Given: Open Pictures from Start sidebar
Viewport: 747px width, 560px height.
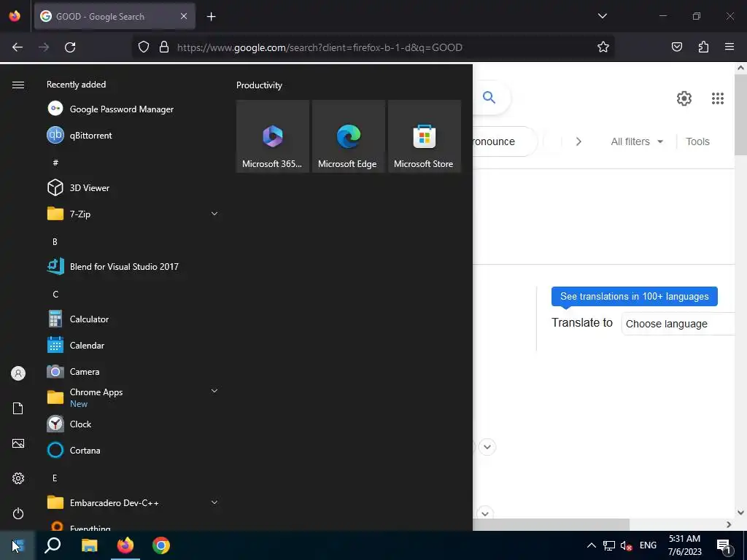Looking at the screenshot, I should pyautogui.click(x=18, y=443).
